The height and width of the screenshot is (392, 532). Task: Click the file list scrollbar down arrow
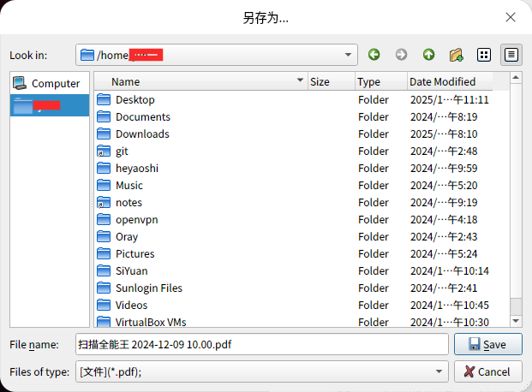(516, 321)
